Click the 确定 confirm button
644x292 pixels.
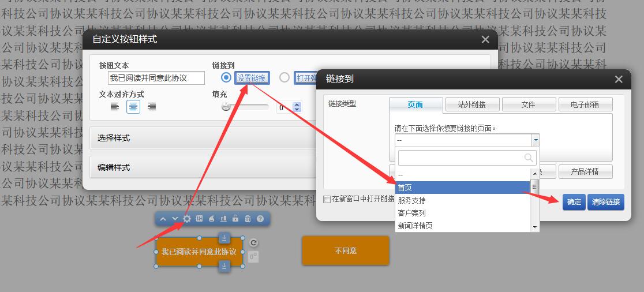point(574,202)
